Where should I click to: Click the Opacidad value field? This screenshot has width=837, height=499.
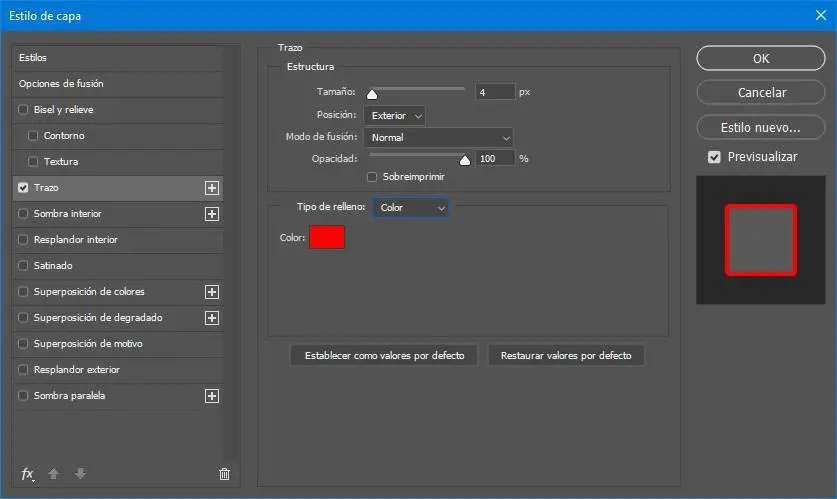point(495,159)
